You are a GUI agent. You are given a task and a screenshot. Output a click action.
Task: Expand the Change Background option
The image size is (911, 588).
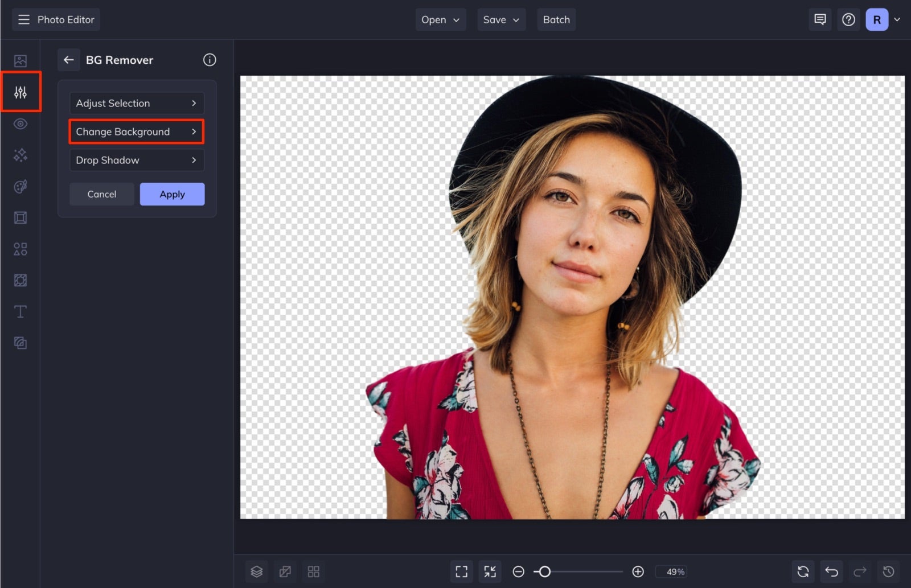(137, 131)
